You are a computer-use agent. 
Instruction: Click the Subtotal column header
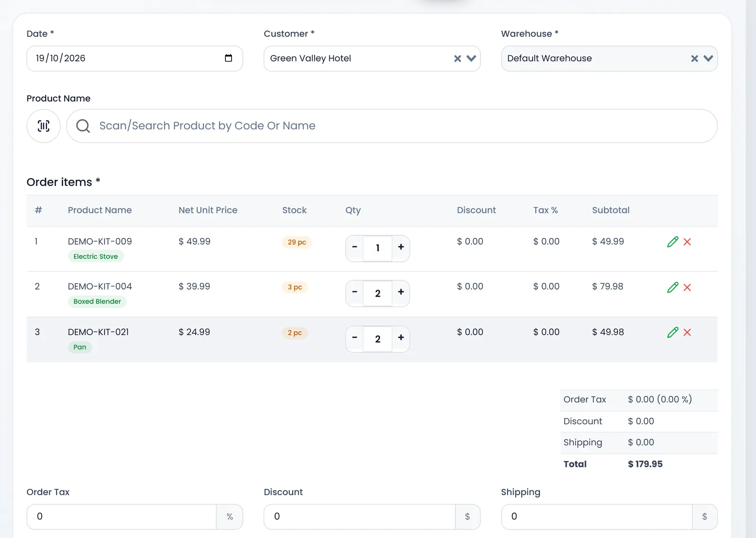tap(610, 210)
